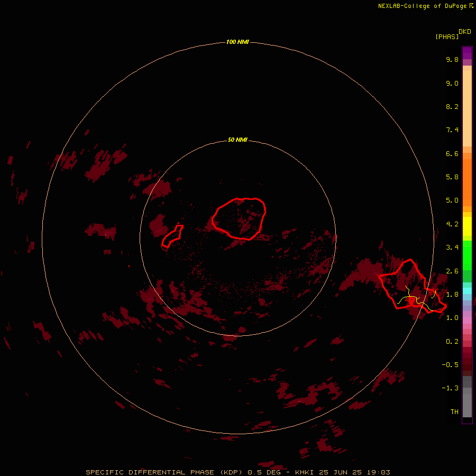Click the 8.2 scale value

[452, 106]
